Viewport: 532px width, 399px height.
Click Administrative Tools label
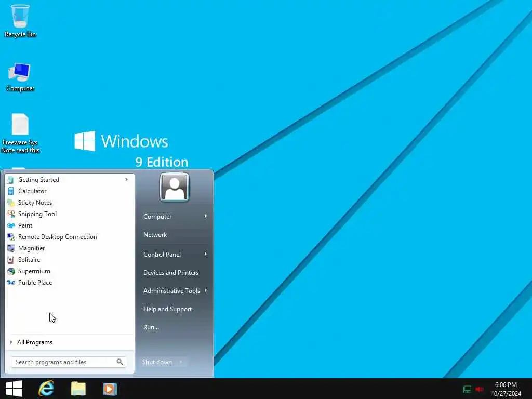171,291
